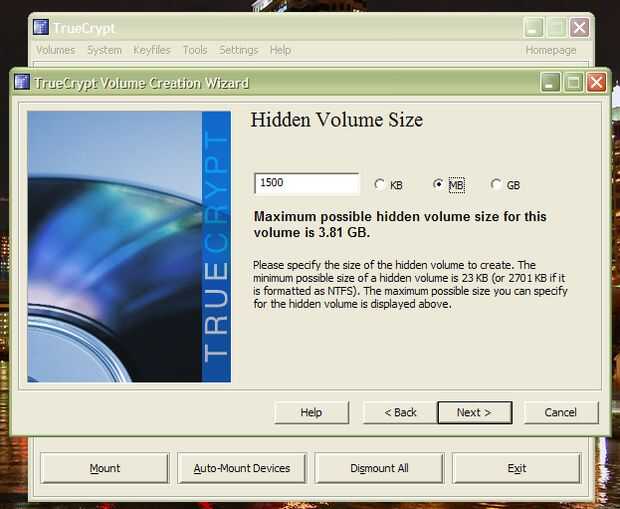Click the 'Hidden Volume Size' heading
This screenshot has height=509, width=620.
tap(337, 120)
